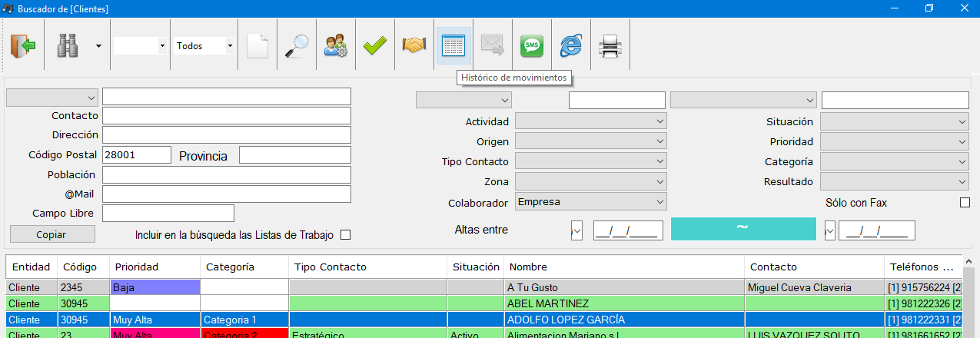Viewport: 980px width, 338px height.
Task: Click the Código Postal field containing 28001
Action: click(137, 154)
